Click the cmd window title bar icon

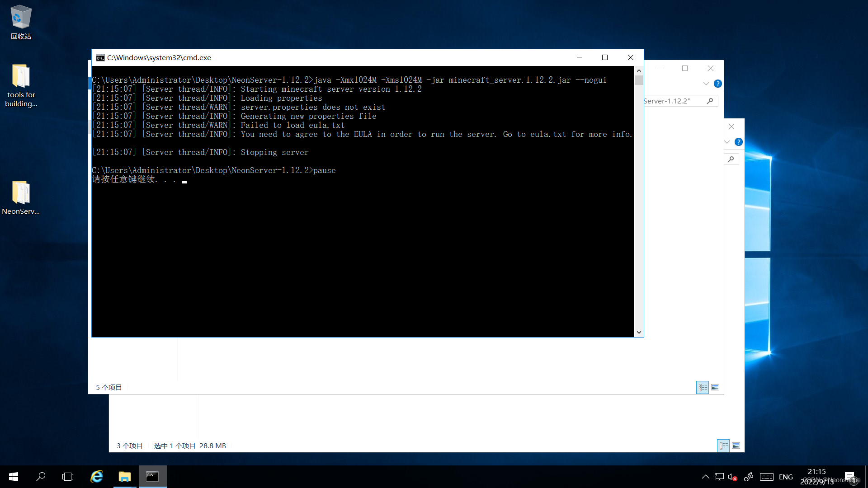click(100, 57)
